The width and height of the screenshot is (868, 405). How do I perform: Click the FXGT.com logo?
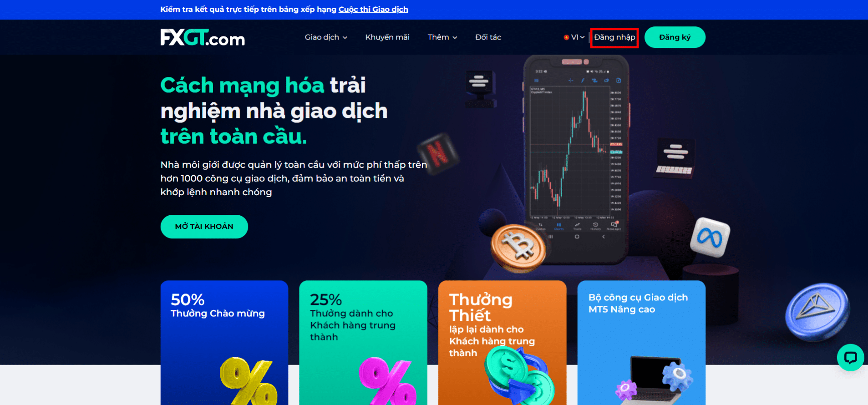pyautogui.click(x=203, y=38)
